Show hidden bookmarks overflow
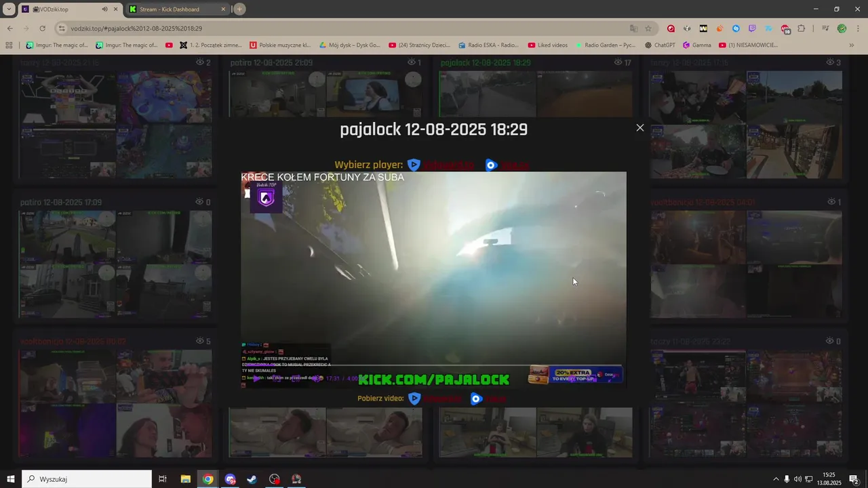 click(852, 45)
